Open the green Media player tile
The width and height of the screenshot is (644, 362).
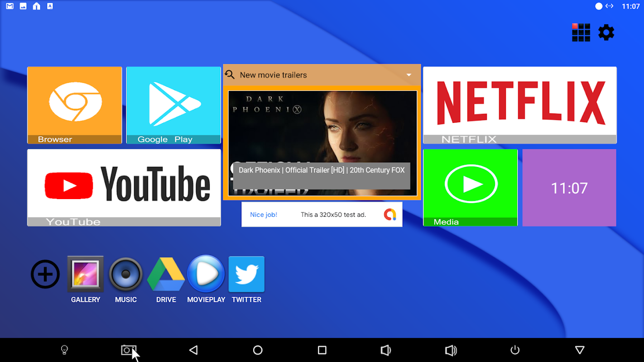(x=471, y=188)
